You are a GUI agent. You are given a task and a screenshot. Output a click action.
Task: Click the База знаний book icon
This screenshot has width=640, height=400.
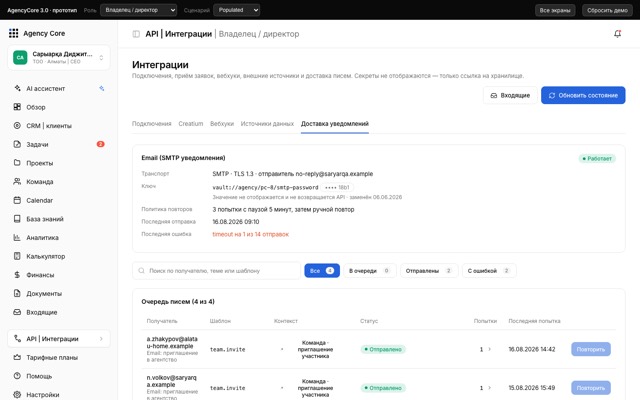click(x=17, y=219)
